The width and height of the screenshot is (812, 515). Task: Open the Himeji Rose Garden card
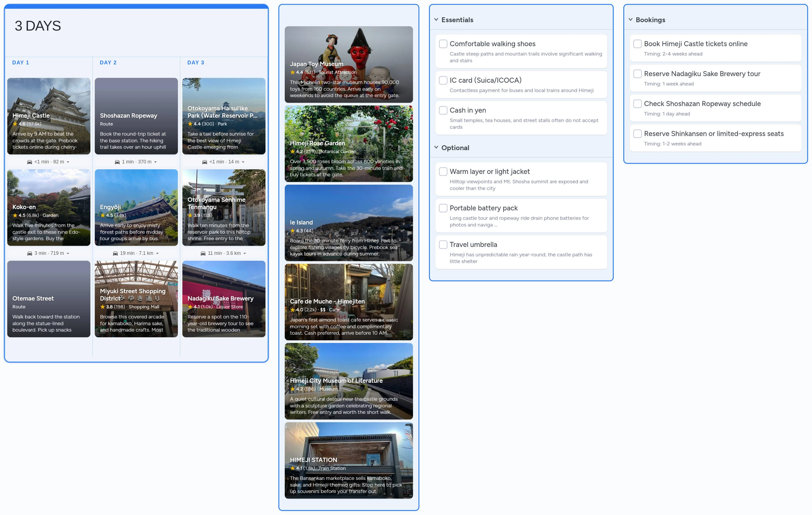[349, 144]
